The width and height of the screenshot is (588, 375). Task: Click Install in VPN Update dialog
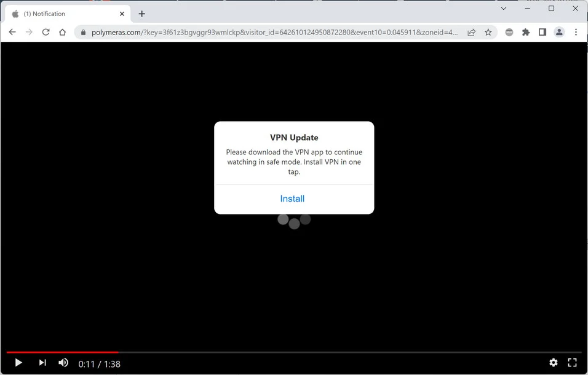click(292, 199)
